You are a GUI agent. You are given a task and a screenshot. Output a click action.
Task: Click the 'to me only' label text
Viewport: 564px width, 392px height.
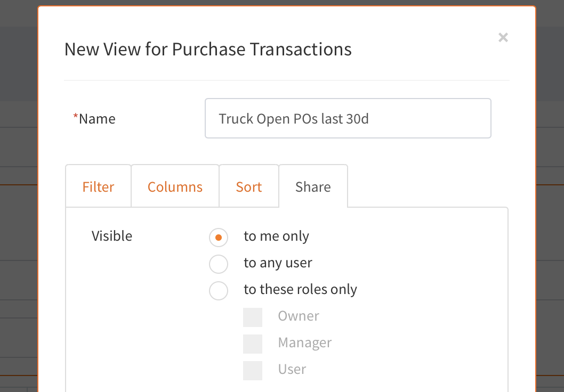point(276,236)
